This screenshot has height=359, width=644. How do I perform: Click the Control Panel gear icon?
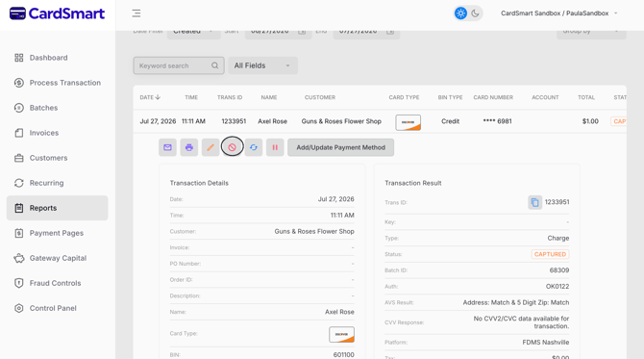point(19,308)
